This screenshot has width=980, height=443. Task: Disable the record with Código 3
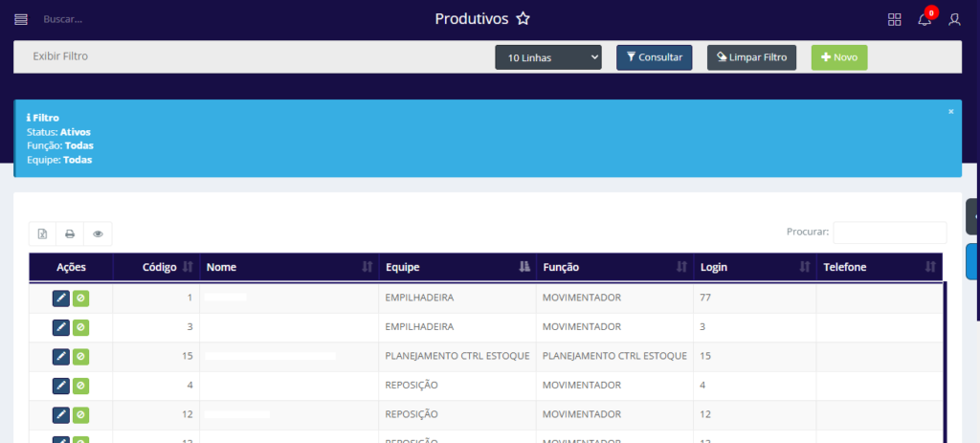click(x=81, y=327)
